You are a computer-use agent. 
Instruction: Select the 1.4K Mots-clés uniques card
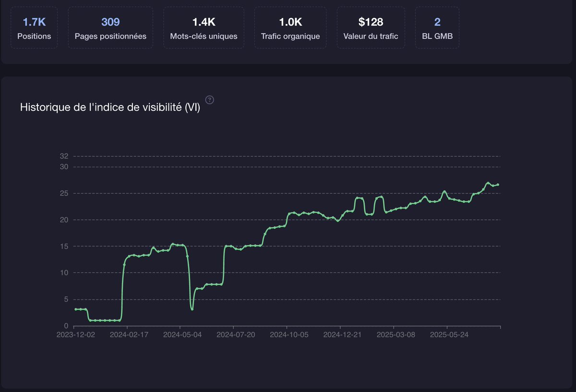pyautogui.click(x=204, y=27)
